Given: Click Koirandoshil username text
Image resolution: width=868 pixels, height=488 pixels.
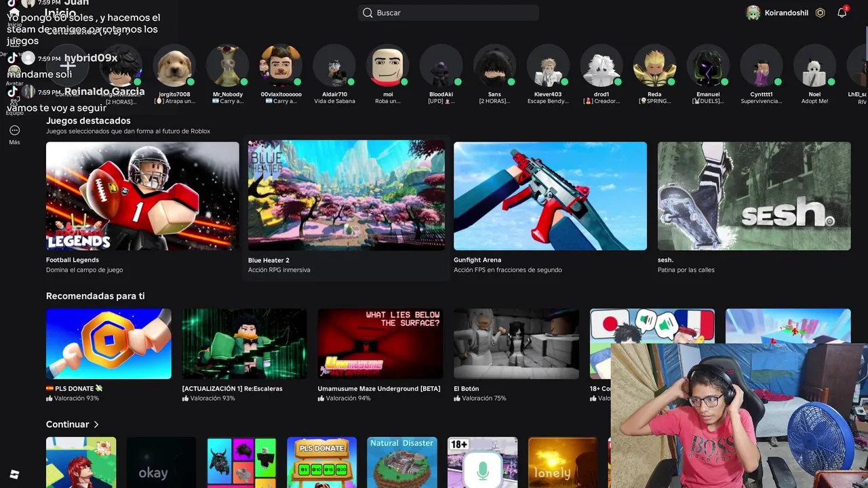Looking at the screenshot, I should point(787,13).
